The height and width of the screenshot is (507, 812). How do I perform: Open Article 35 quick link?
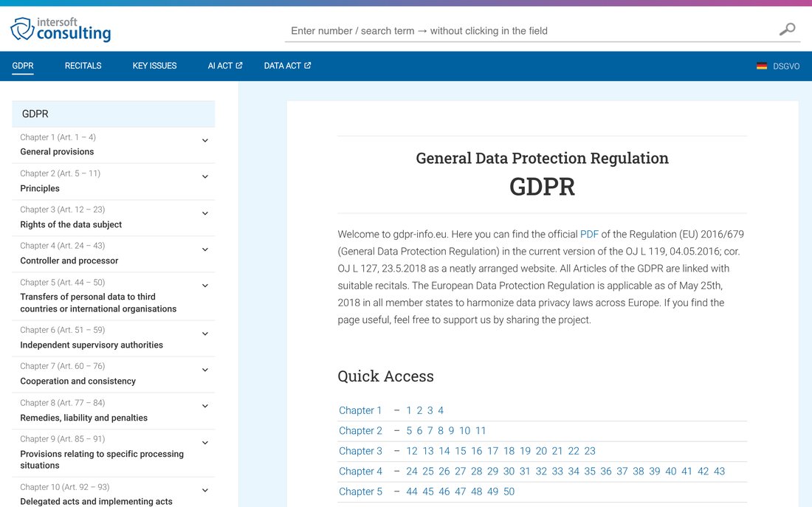[x=590, y=471]
